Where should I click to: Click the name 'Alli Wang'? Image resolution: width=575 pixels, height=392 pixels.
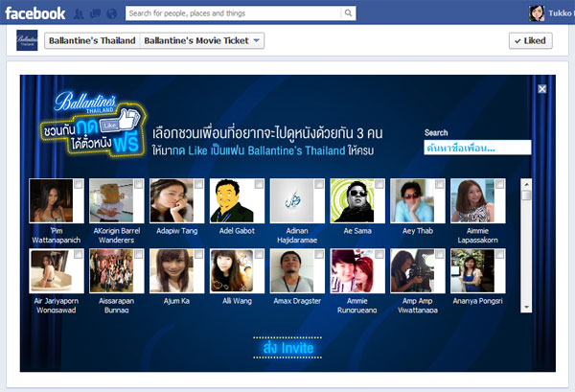coord(237,301)
